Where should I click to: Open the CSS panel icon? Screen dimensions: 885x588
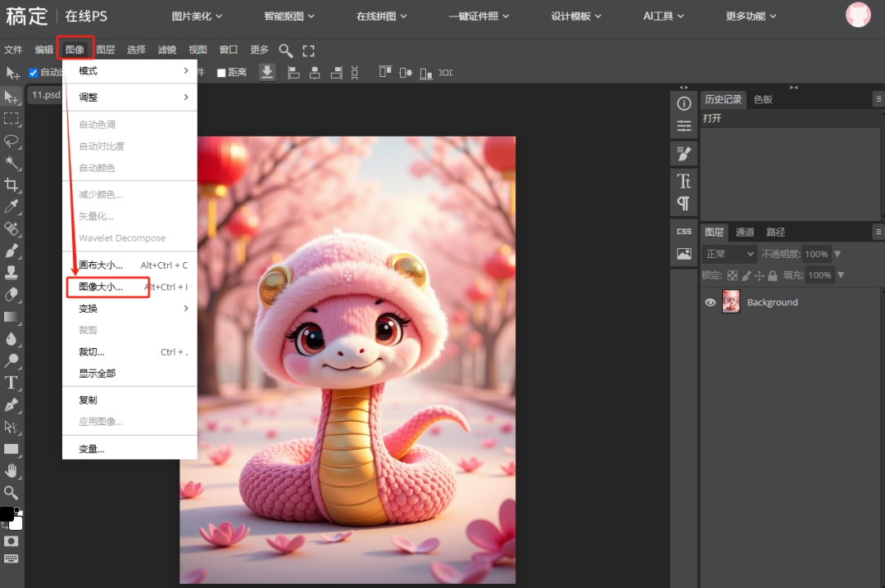(x=684, y=231)
